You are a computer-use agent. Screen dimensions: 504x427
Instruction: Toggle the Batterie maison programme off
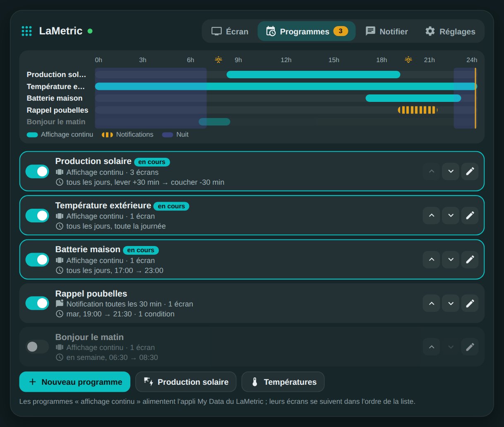tap(37, 260)
